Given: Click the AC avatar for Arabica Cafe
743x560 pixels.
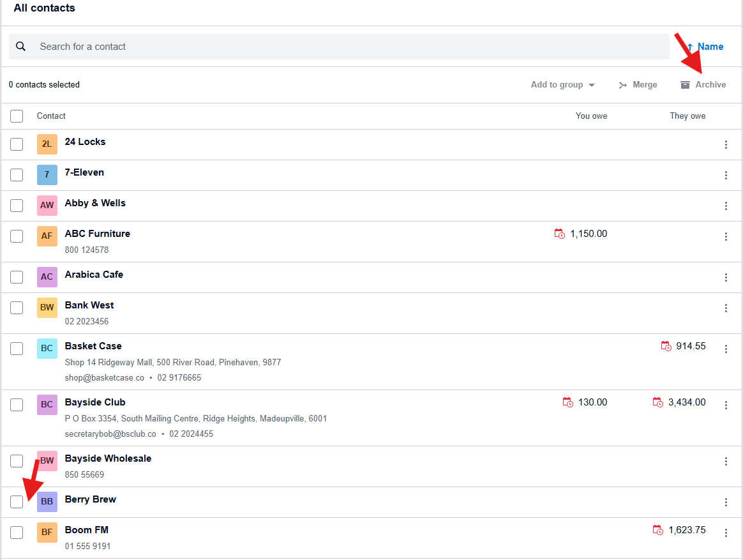Looking at the screenshot, I should click(47, 277).
